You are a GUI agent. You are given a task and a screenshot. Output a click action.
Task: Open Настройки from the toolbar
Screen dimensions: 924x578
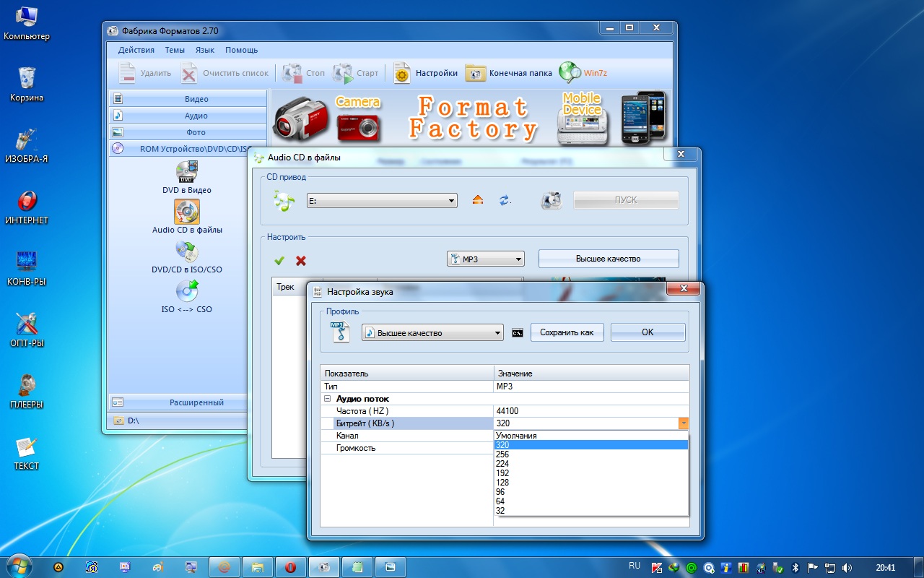425,73
